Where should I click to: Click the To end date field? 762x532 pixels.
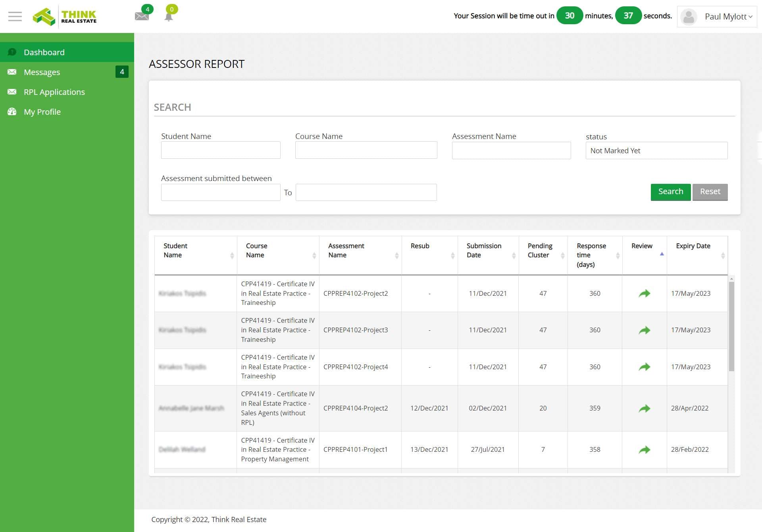[x=366, y=192]
